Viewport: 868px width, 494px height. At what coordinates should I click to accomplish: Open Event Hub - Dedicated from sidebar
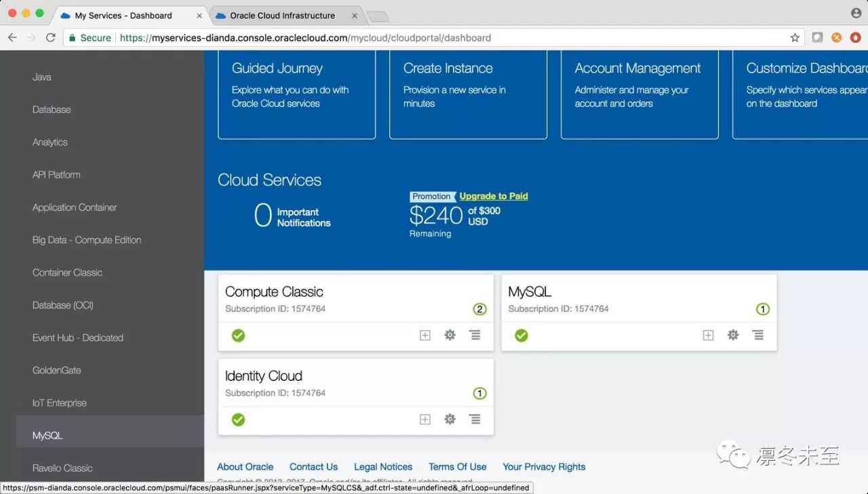(x=78, y=337)
